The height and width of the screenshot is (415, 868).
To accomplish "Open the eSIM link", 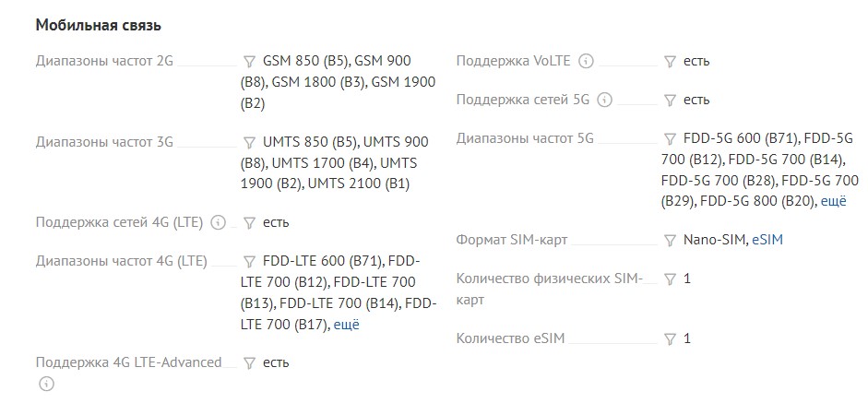I will 767,240.
